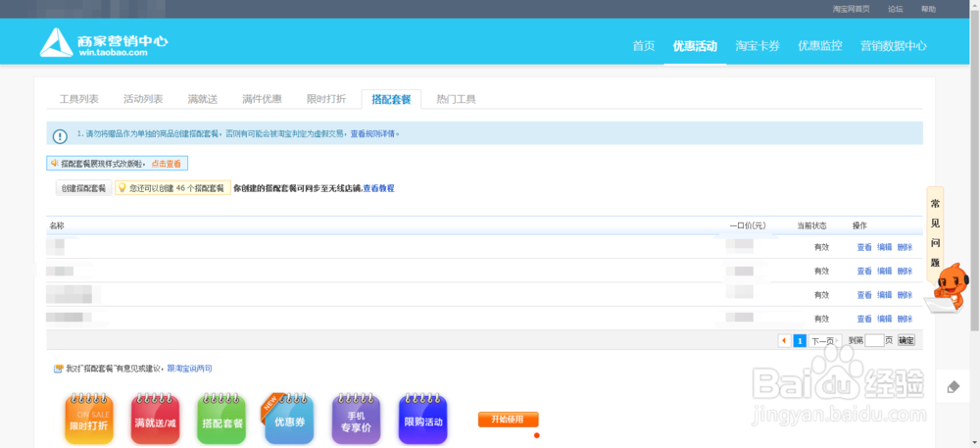Click the speaker announcement icon
This screenshot has width=980, height=448.
point(55,163)
